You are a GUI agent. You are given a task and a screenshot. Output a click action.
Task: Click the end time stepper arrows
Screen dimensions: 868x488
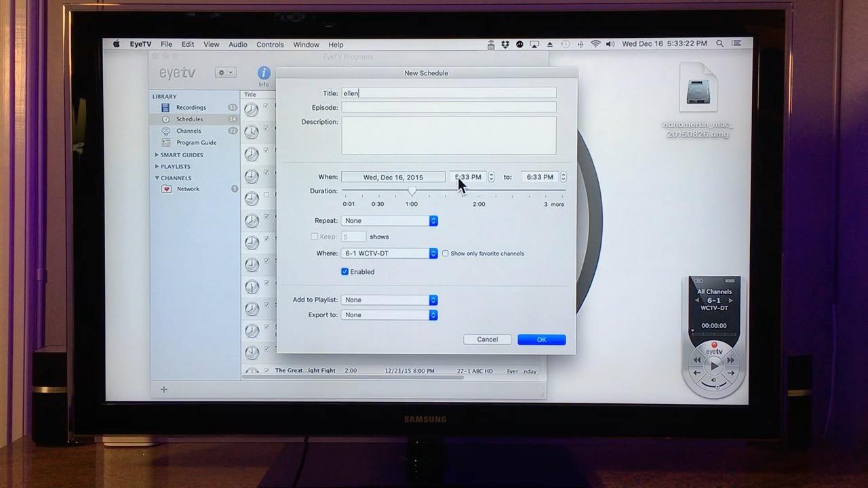click(563, 177)
